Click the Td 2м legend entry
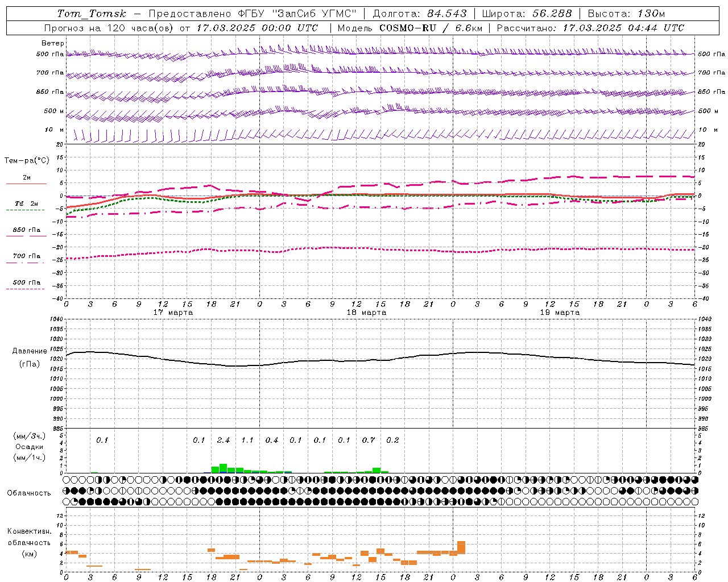This screenshot has height=582, width=728. (26, 203)
